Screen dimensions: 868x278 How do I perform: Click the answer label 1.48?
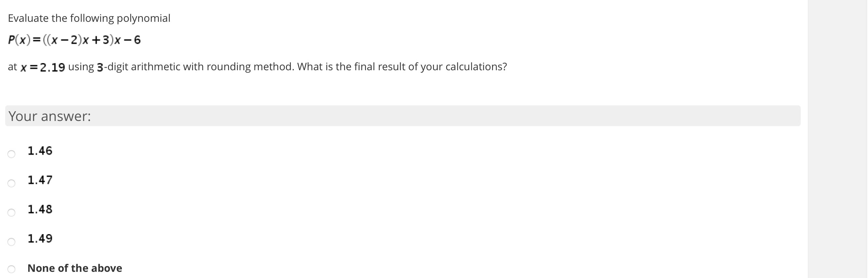coord(40,209)
